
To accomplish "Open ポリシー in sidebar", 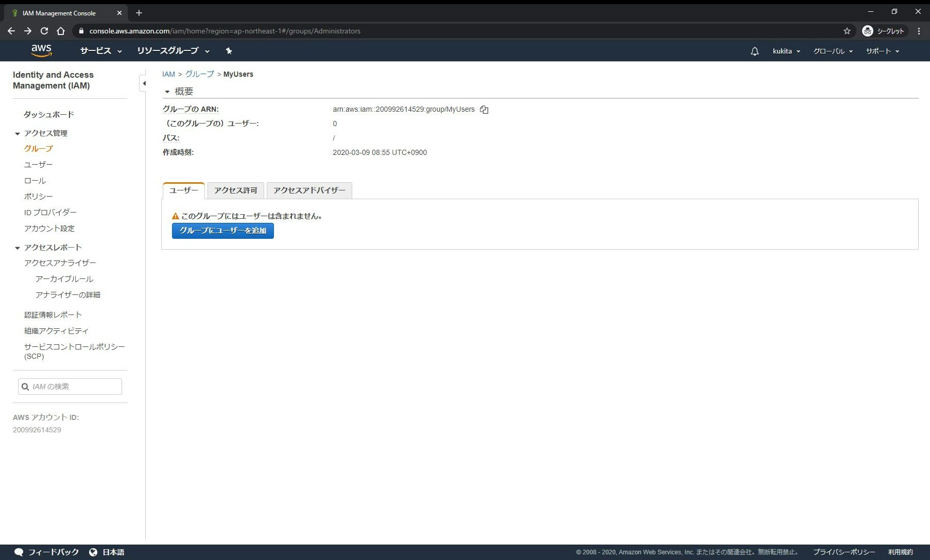I will [x=38, y=196].
